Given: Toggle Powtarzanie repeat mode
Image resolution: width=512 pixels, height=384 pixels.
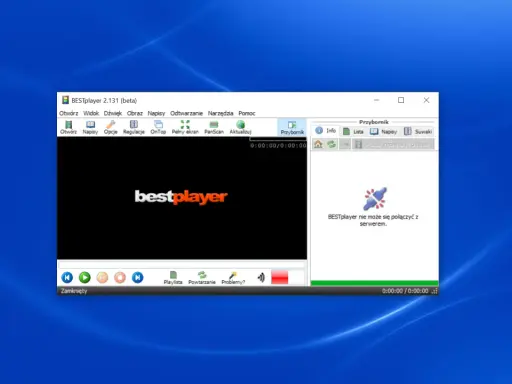Looking at the screenshot, I should pos(202,278).
